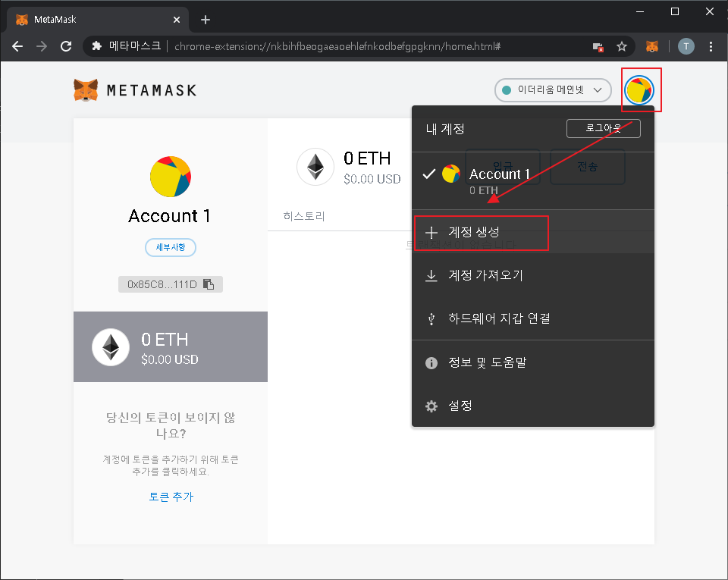Click the Account 1 name in sidebar
This screenshot has height=580, width=728.
(x=169, y=216)
